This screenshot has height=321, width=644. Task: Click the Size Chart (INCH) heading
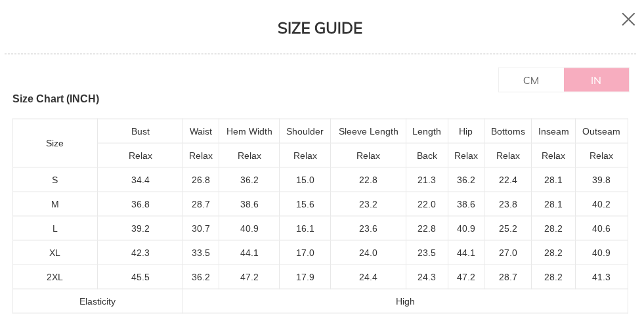coord(56,99)
